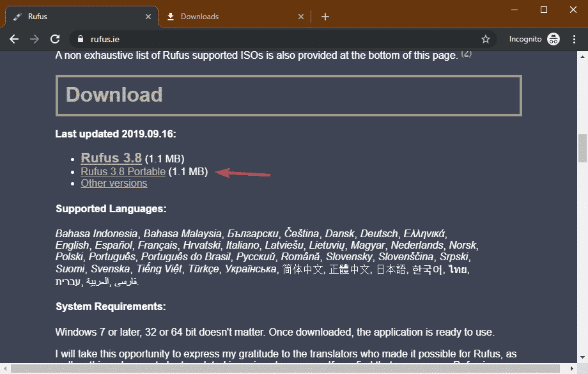The height and width of the screenshot is (374, 588).
Task: Click the Download heading box
Action: click(x=289, y=96)
